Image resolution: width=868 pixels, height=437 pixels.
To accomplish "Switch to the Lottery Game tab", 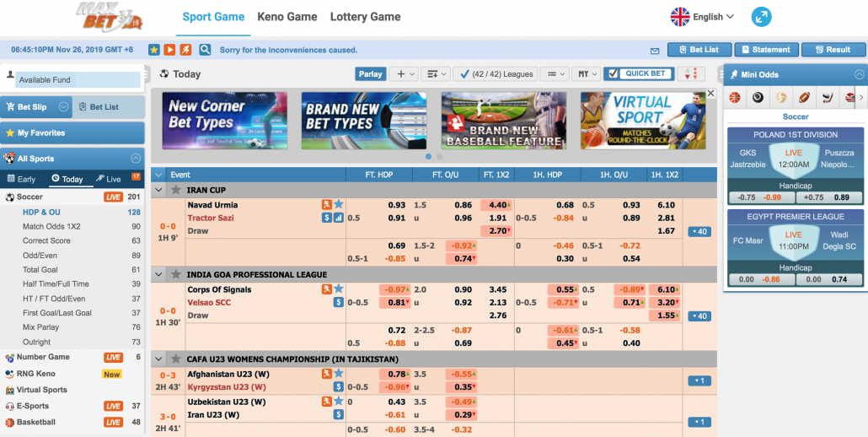I will [366, 17].
